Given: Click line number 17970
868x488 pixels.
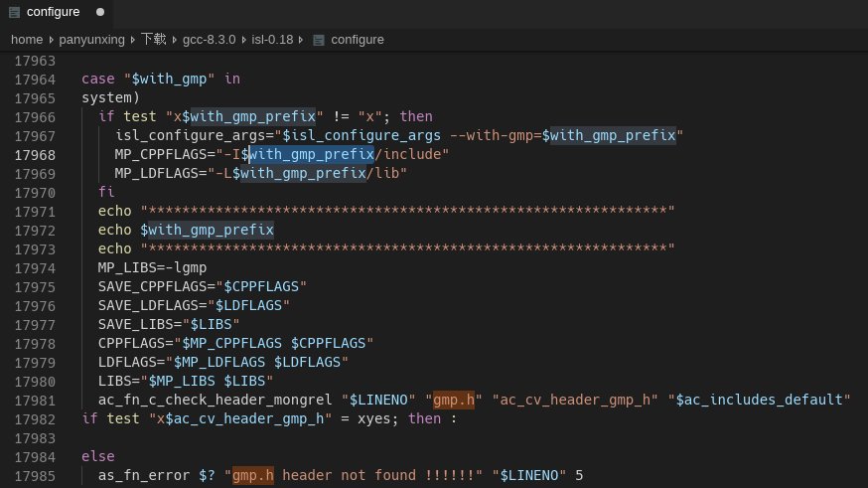Looking at the screenshot, I should [x=35, y=193].
